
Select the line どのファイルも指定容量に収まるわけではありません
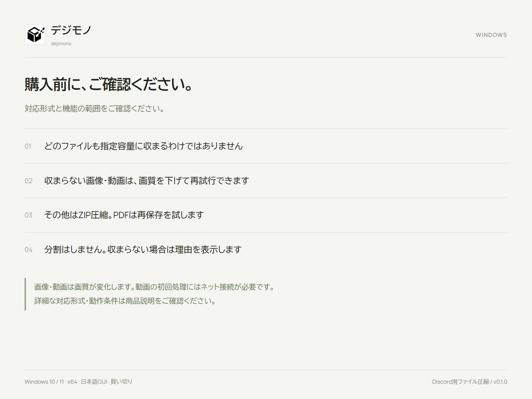[x=143, y=146]
